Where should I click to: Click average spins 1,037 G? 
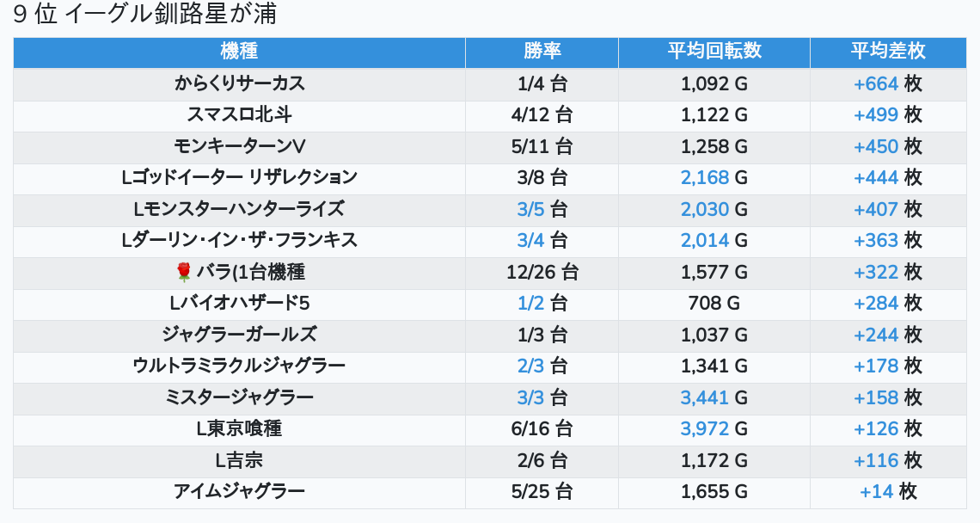(714, 335)
